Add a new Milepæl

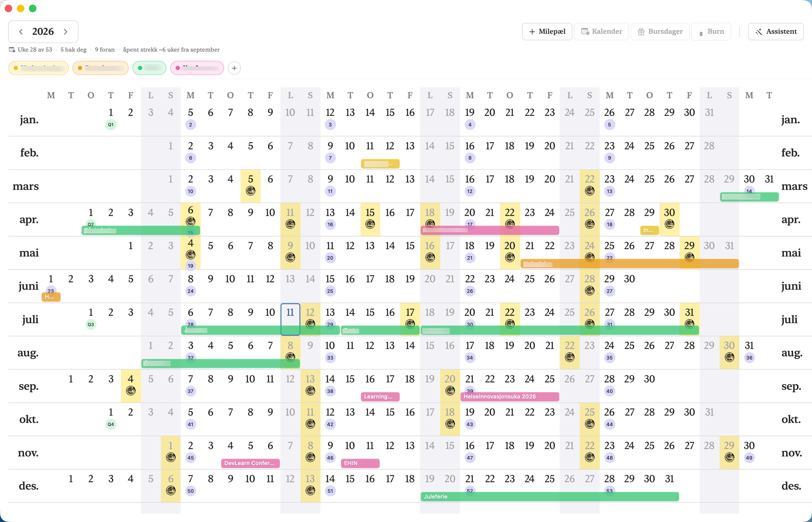[x=547, y=32]
